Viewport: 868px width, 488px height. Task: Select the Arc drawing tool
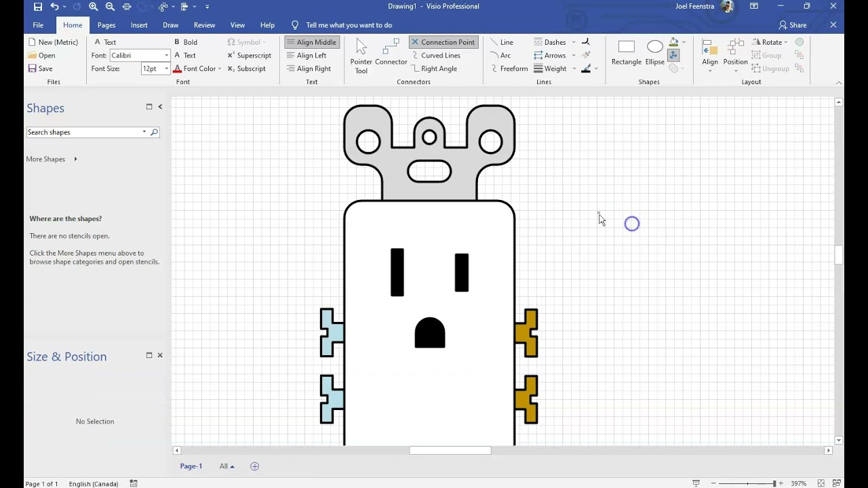click(500, 56)
